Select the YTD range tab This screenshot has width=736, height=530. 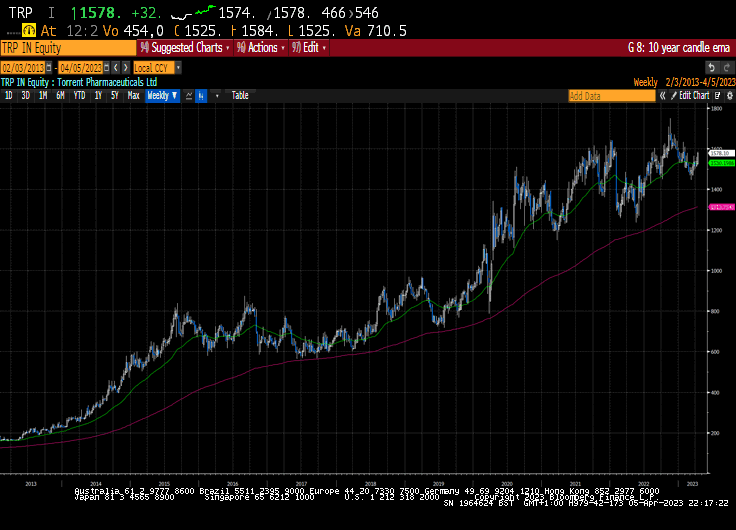click(x=79, y=96)
